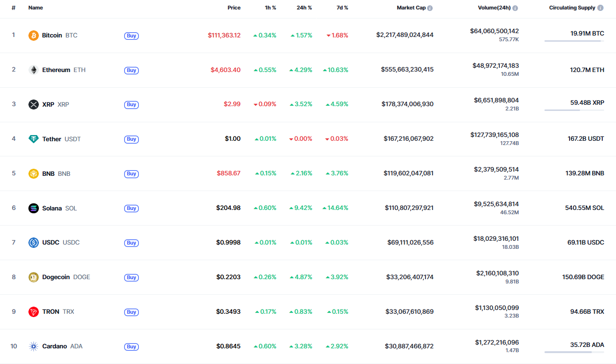Screen dimensions: 616x364
Task: Click the Cardano logo icon
Action: (x=33, y=346)
